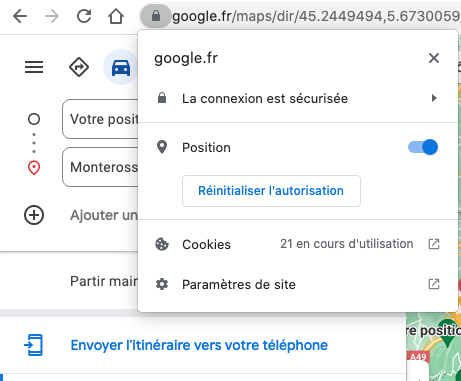Open the Partir maintenant departure dropdown
Screen dimensions: 461x381
click(x=104, y=281)
